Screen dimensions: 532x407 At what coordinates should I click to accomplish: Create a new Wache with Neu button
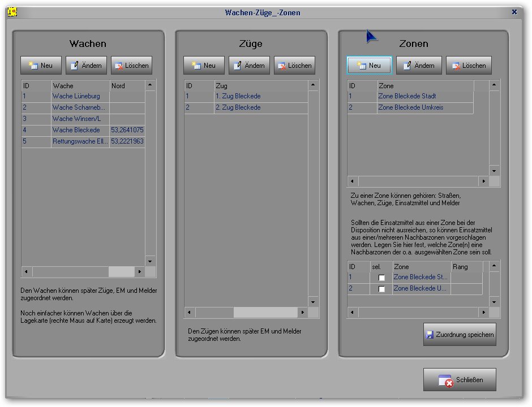click(41, 66)
